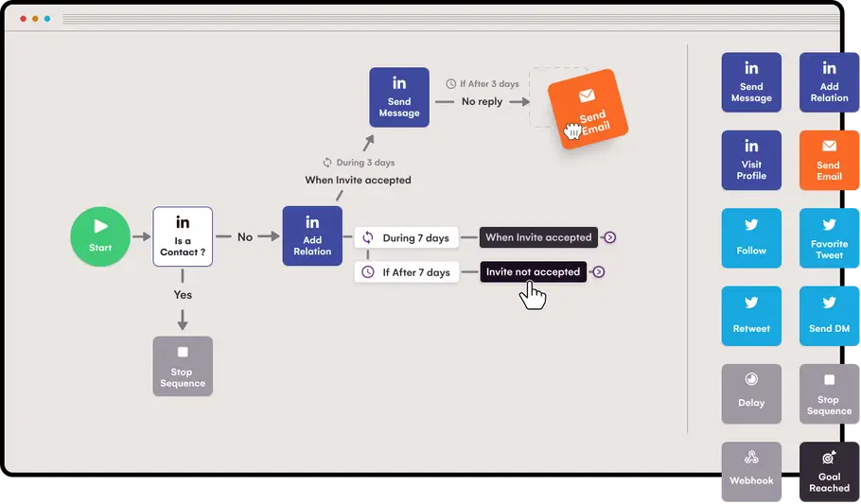The image size is (861, 504).
Task: Select the Stop Sequence node under Yes
Action: [x=183, y=366]
